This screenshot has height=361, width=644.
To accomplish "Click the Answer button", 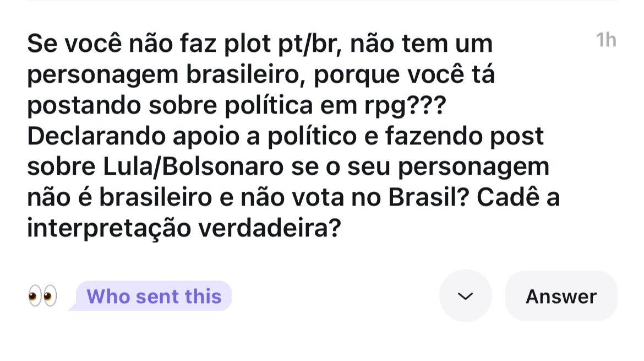I will click(561, 296).
